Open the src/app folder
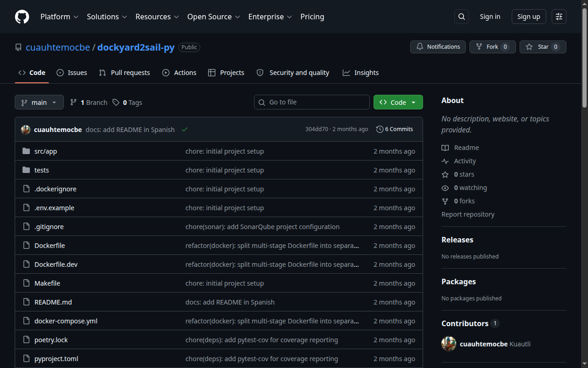The image size is (588, 368). coord(46,151)
